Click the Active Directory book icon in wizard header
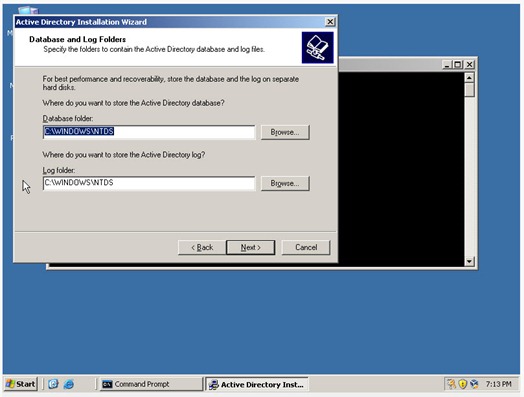The width and height of the screenshot is (524, 397). coord(317,47)
